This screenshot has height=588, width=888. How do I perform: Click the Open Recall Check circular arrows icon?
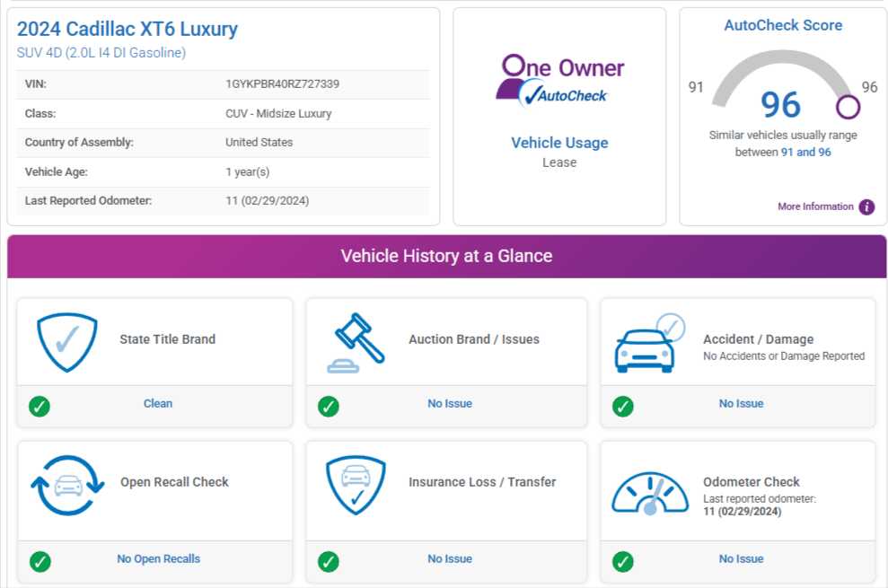(67, 485)
